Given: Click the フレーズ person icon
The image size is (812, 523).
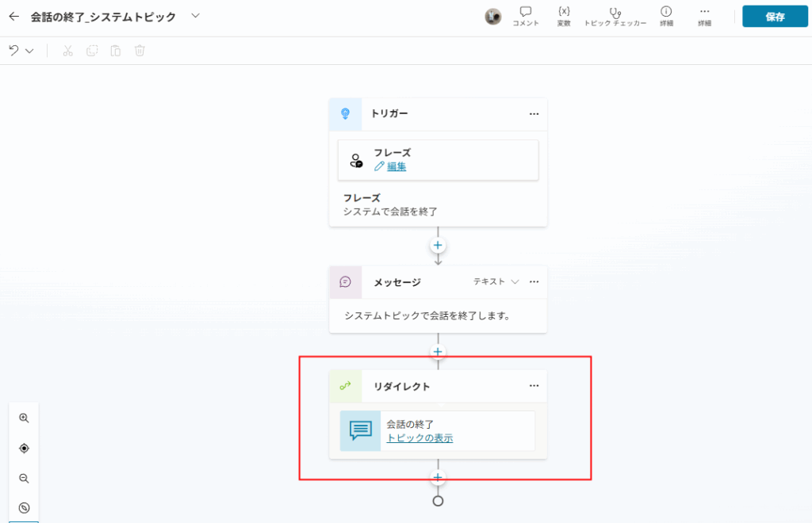Looking at the screenshot, I should coord(356,160).
